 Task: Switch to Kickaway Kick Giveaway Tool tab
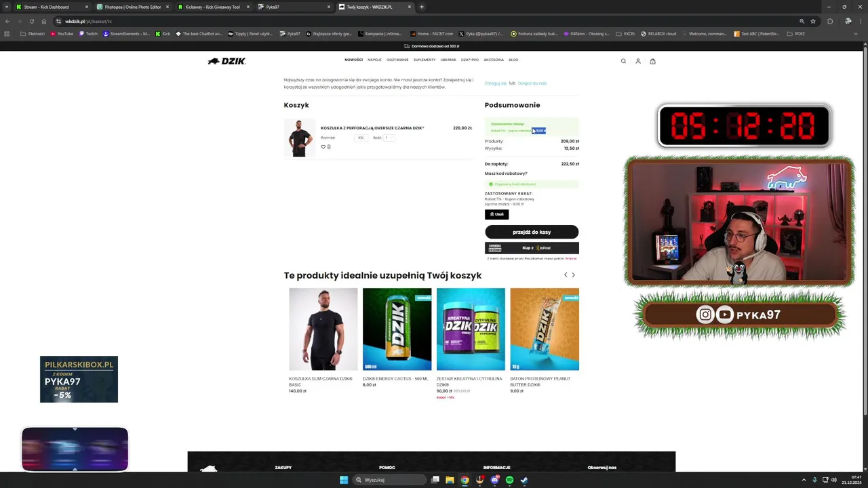(x=213, y=7)
